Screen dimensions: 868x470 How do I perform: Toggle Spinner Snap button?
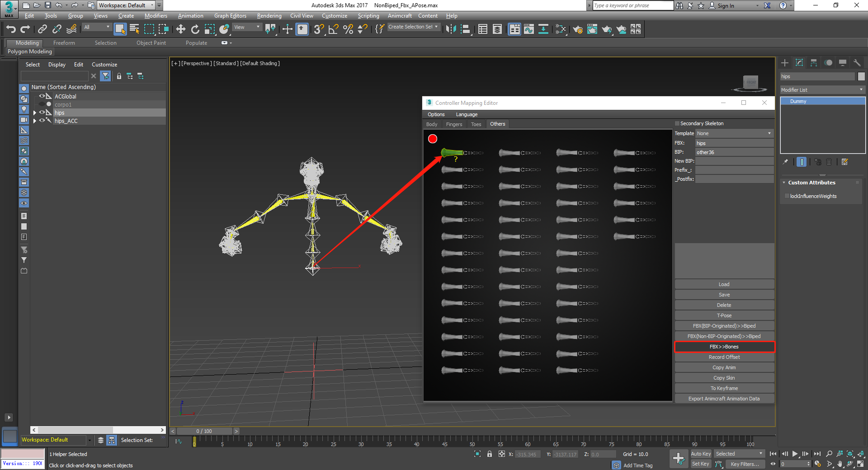(363, 29)
